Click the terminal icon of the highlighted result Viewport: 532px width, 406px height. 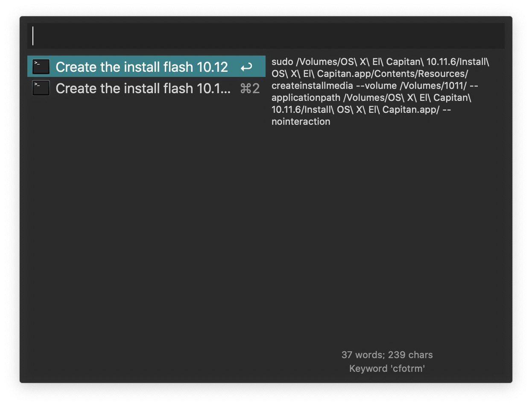tap(41, 67)
